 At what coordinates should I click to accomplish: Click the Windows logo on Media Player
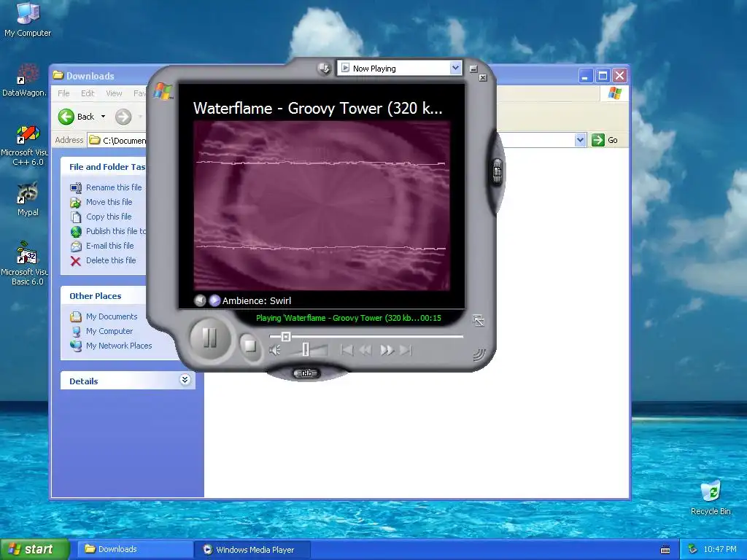pyautogui.click(x=163, y=91)
